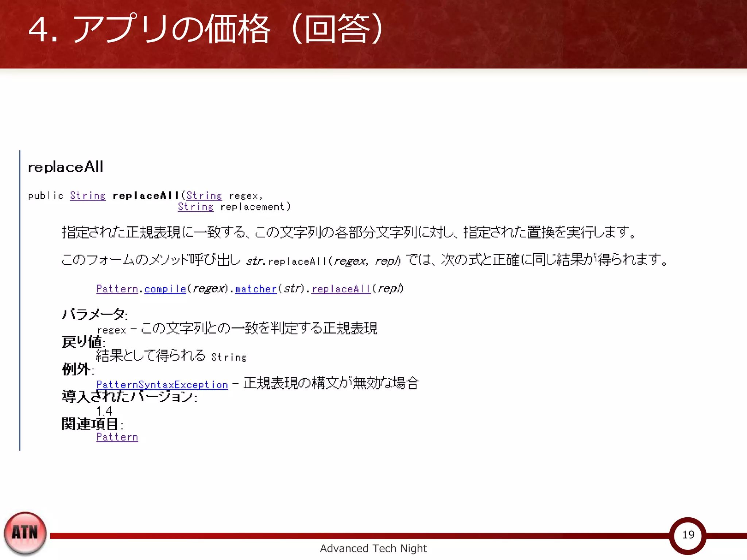The height and width of the screenshot is (560, 747).
Task: Click the sentence starting 指定された正規表現に一致する
Action: 349,232
